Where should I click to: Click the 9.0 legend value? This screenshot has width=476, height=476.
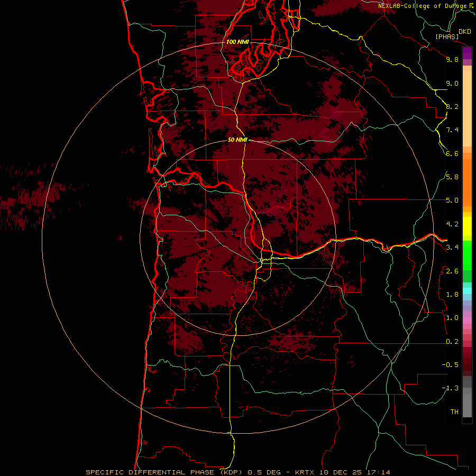coord(452,83)
